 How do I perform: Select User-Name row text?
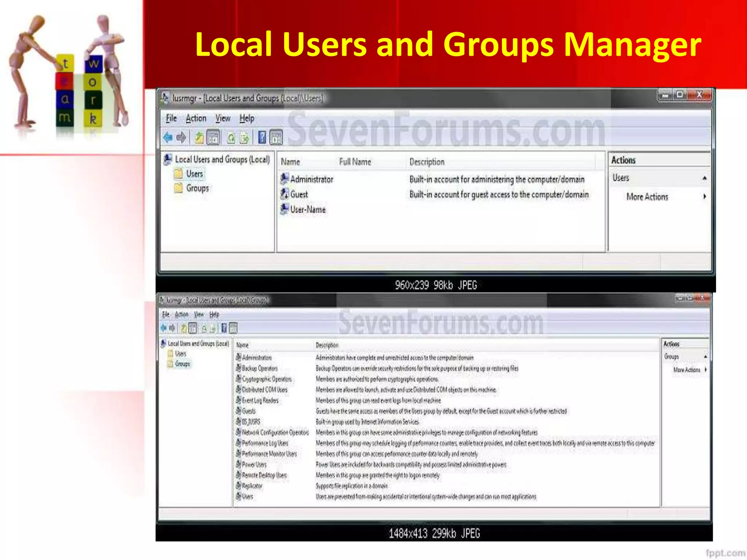pos(307,209)
